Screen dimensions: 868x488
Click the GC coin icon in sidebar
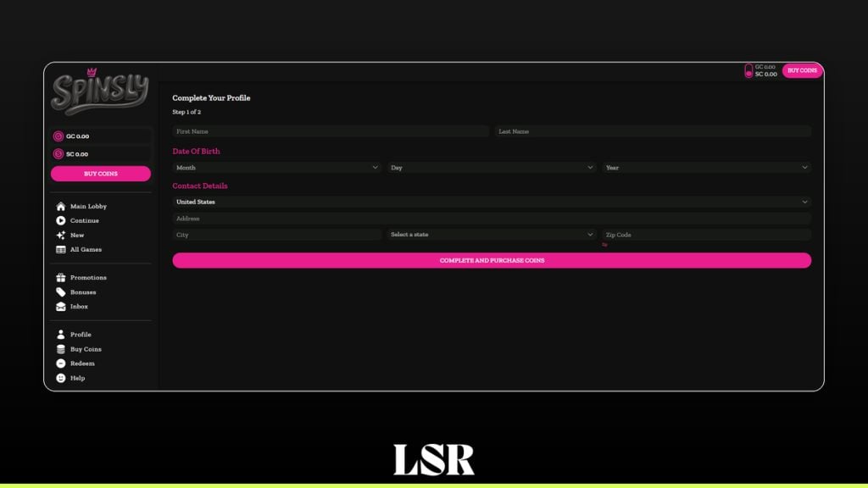click(58, 136)
